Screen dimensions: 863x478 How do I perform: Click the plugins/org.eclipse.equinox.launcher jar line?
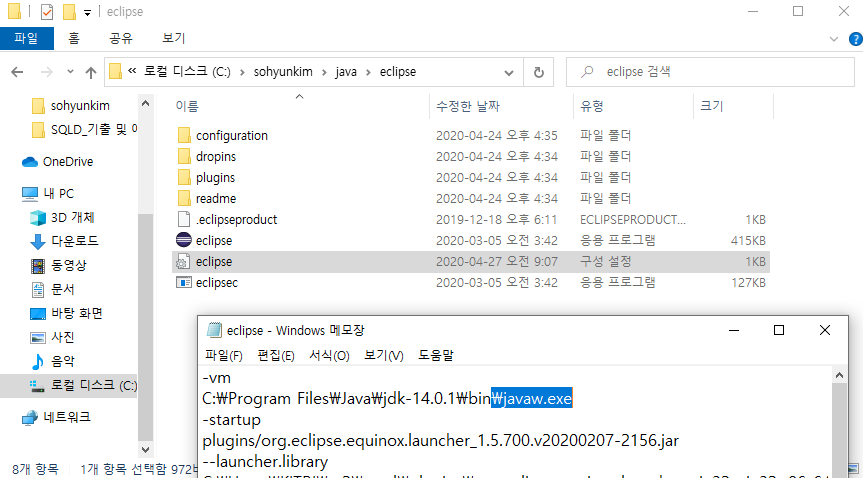pyautogui.click(x=440, y=441)
